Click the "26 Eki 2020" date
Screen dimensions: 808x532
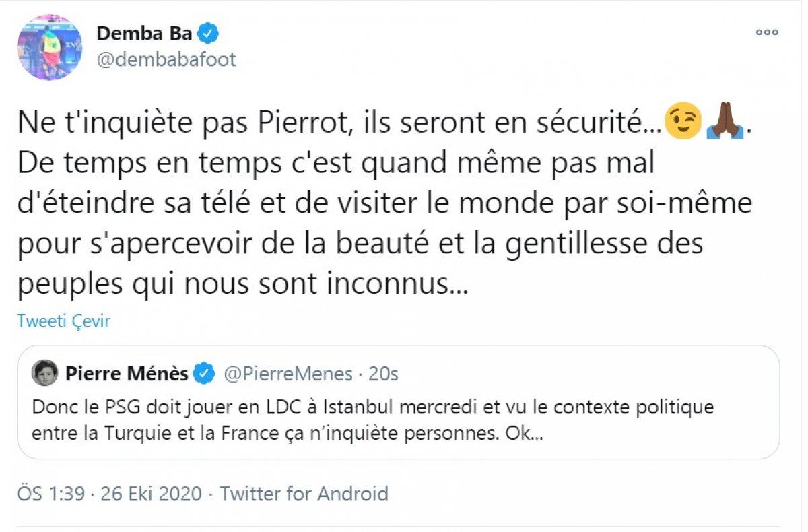tap(151, 494)
